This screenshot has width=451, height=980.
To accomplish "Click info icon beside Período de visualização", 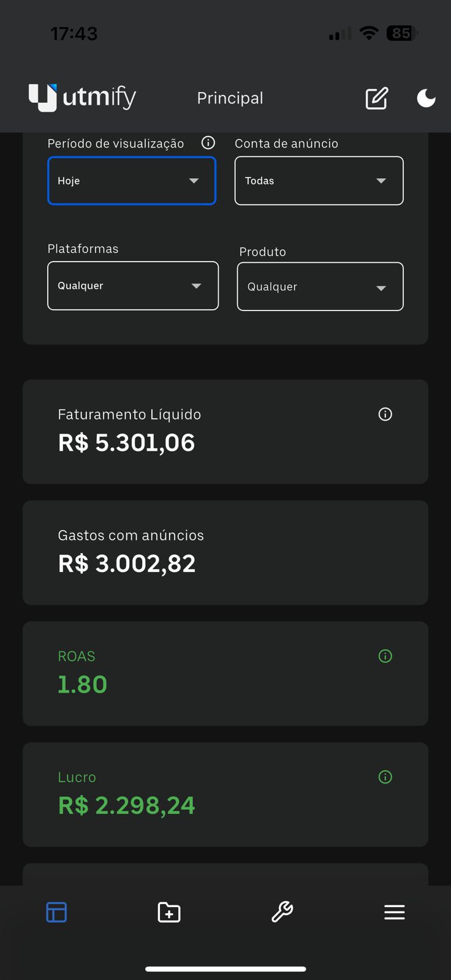I will 208,143.
